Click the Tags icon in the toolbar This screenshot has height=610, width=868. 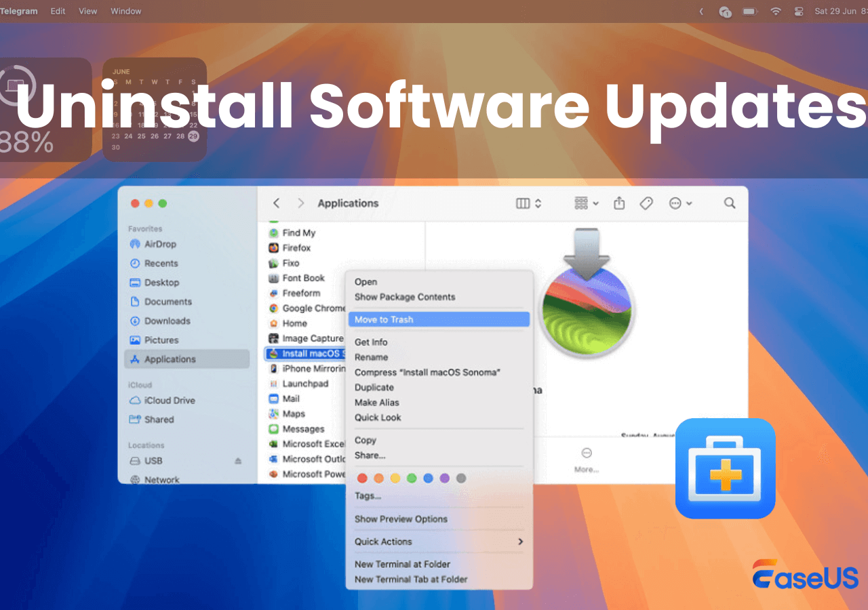click(x=646, y=203)
